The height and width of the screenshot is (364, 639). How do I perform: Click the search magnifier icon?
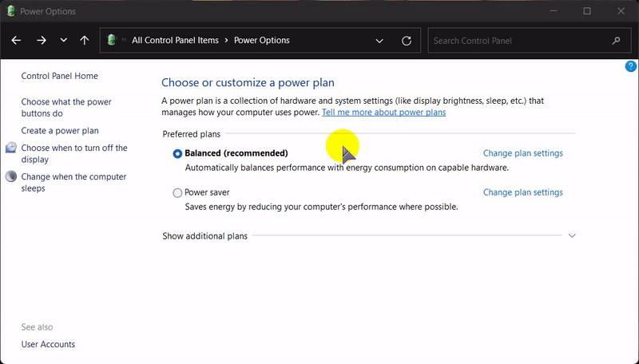[x=616, y=41]
